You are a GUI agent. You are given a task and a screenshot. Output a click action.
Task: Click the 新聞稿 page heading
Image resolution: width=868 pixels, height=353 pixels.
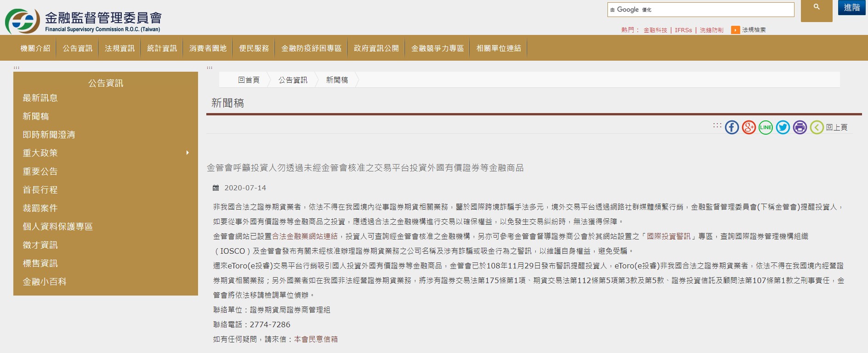[x=227, y=103]
